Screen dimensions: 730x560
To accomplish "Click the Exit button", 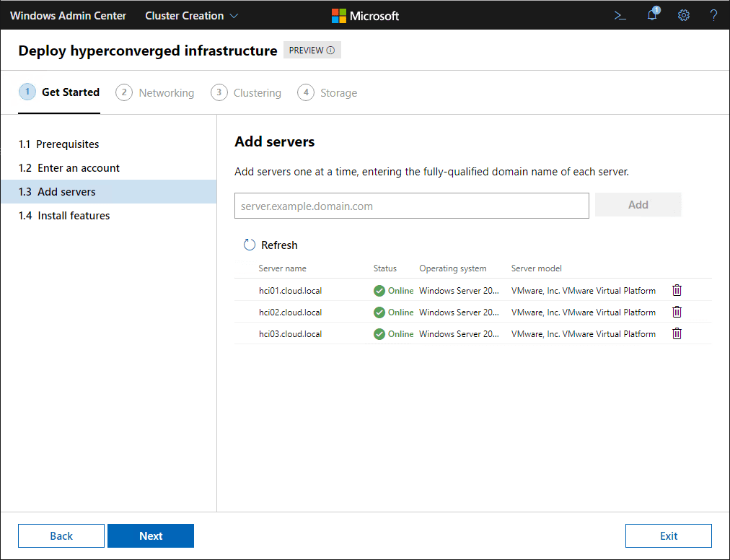I will coord(668,535).
